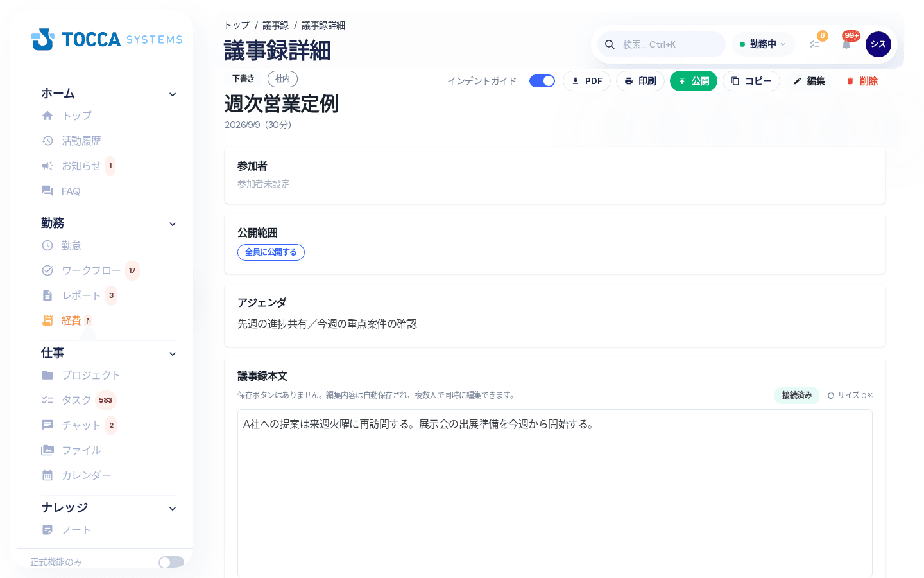Collapse the 勤務 section chevron

[173, 224]
